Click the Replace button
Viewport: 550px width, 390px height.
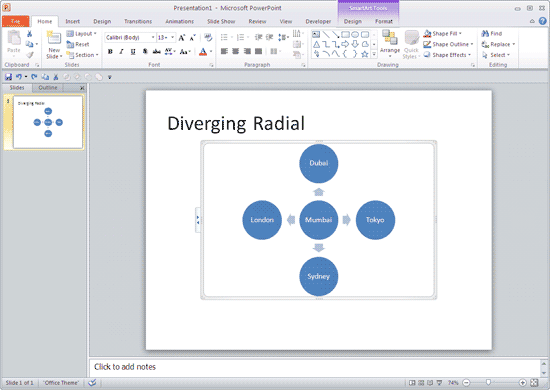(x=498, y=44)
